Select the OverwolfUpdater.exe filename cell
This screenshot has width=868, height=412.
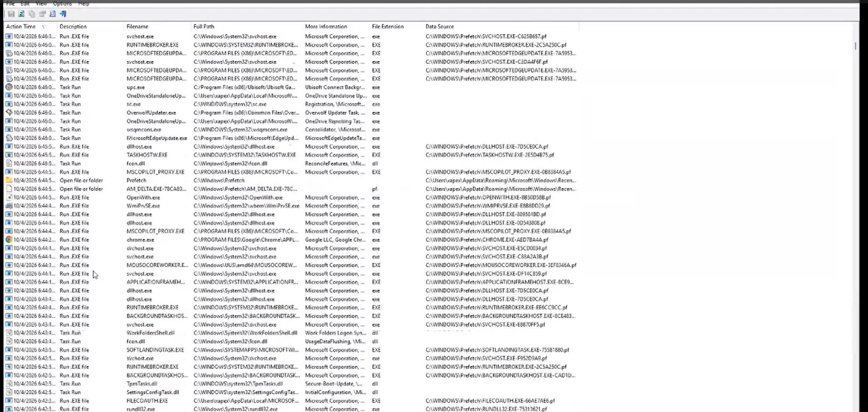[x=151, y=113]
